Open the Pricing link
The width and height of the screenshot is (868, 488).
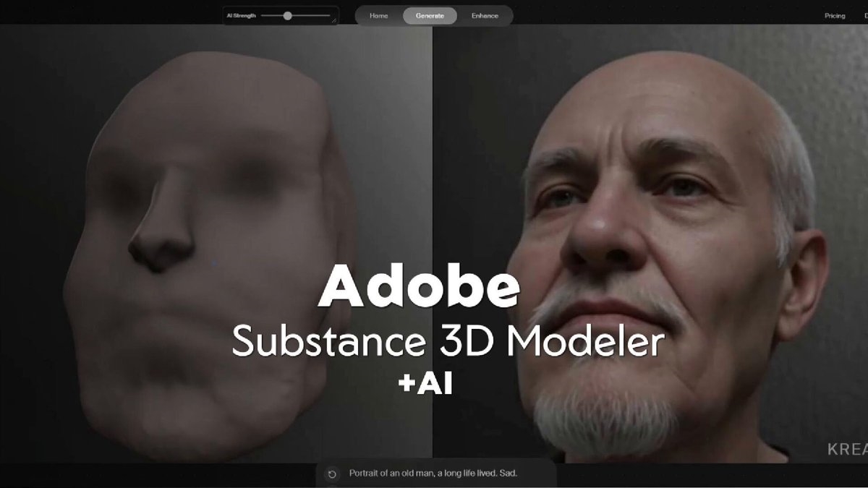[x=835, y=15]
